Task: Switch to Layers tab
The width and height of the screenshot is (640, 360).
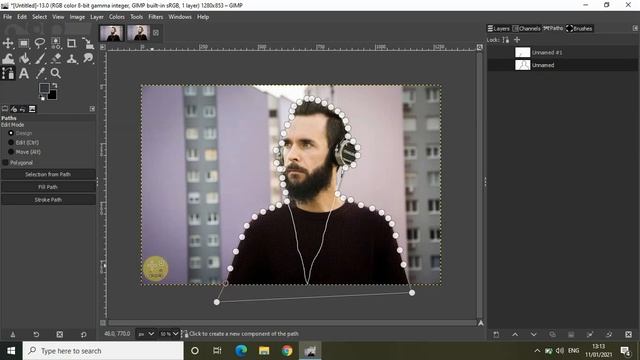Action: pyautogui.click(x=498, y=28)
